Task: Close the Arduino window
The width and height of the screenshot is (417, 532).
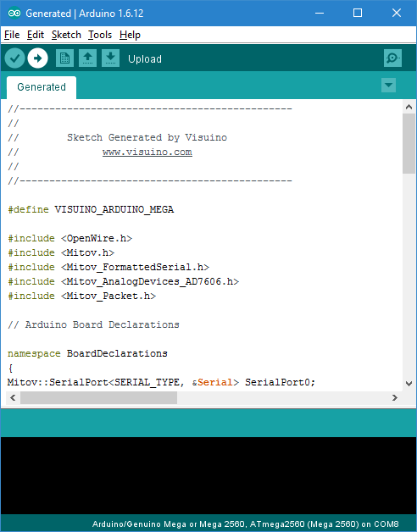Action: pyautogui.click(x=397, y=13)
